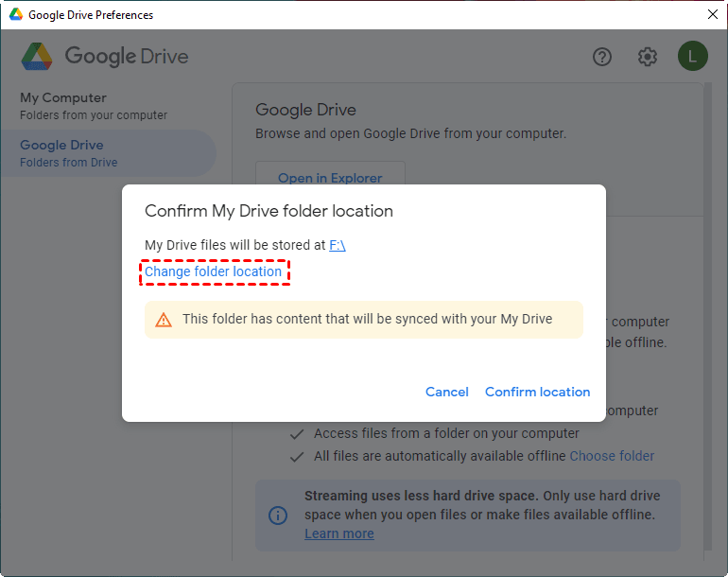Click checkmark beside "All files are automatically available"
This screenshot has width=728, height=577.
297,456
